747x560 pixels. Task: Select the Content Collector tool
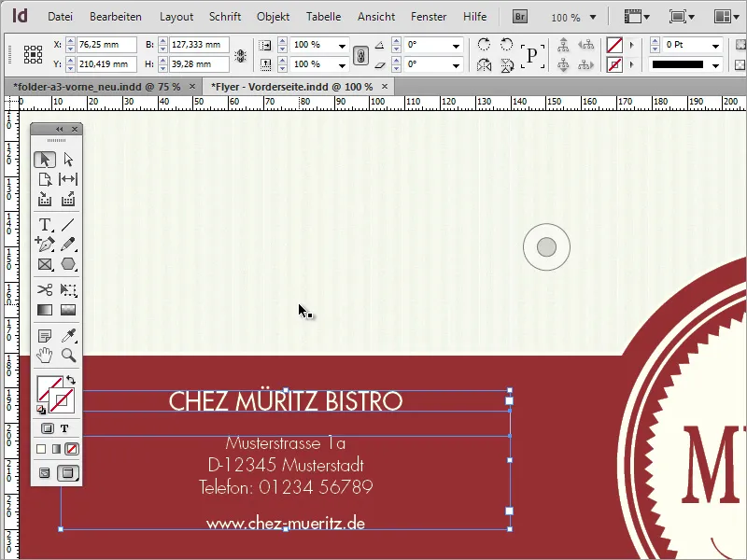click(x=45, y=199)
